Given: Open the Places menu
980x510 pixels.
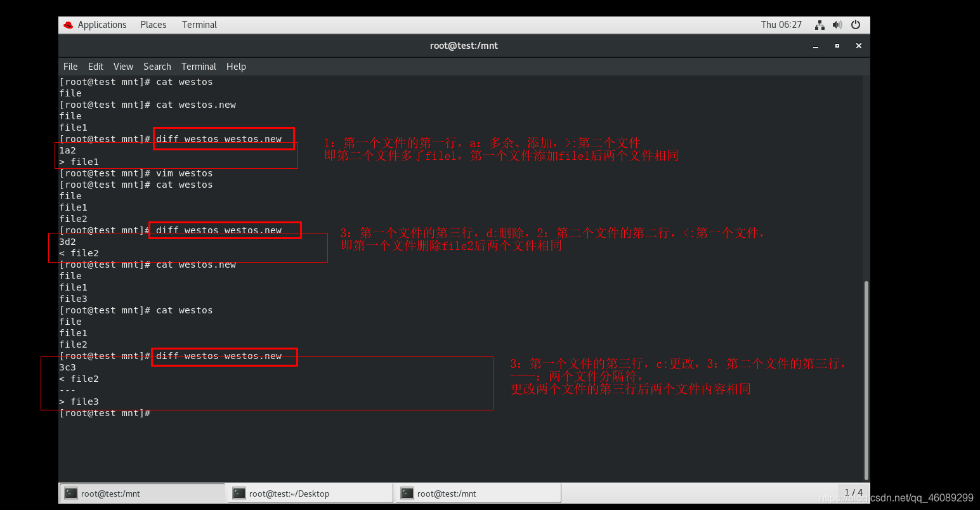Looking at the screenshot, I should click(x=154, y=25).
